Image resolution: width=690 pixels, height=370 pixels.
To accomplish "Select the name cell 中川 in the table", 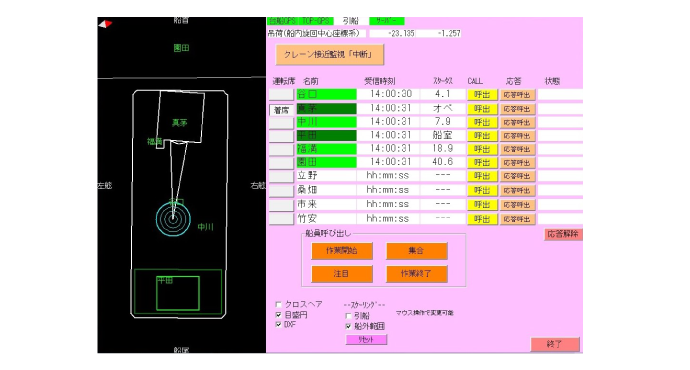I will (x=327, y=122).
